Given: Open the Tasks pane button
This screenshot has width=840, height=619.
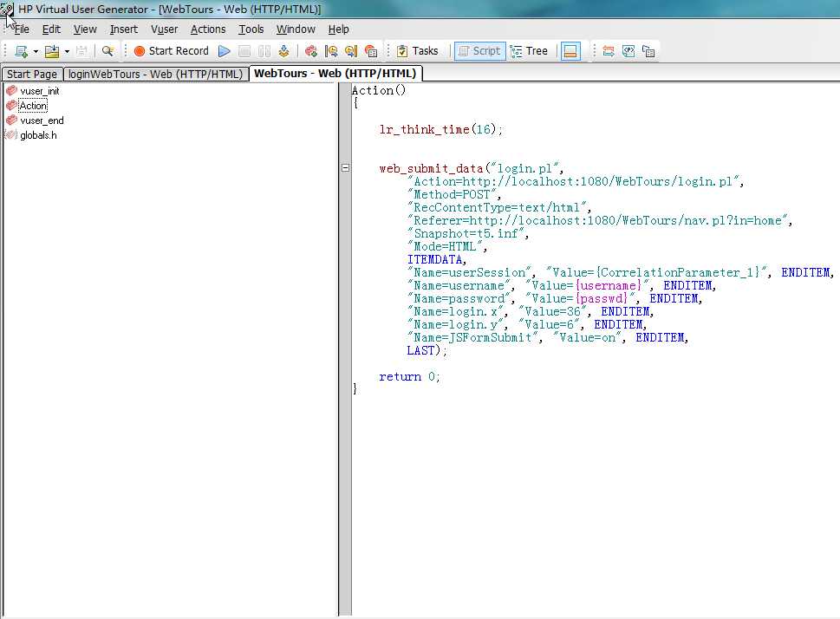Looking at the screenshot, I should [418, 51].
